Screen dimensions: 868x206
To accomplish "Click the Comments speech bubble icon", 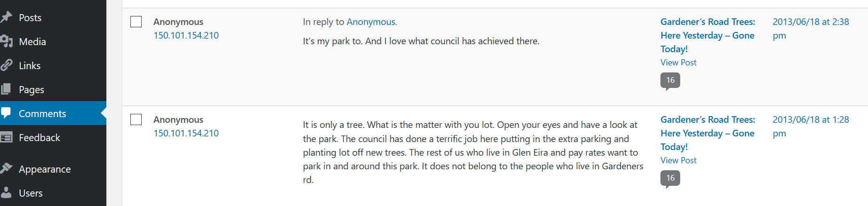I will [x=6, y=113].
